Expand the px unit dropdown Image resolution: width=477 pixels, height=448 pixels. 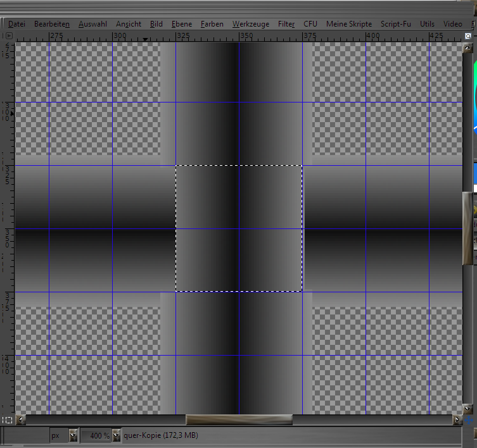click(x=73, y=435)
